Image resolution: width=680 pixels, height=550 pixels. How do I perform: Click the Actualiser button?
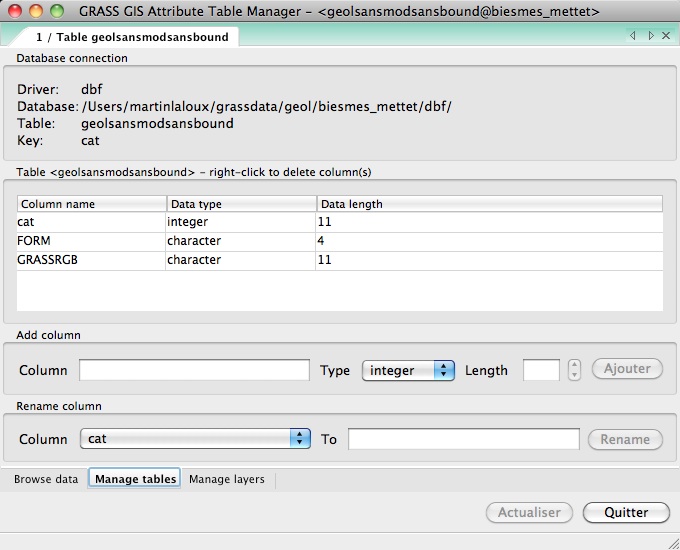point(529,512)
